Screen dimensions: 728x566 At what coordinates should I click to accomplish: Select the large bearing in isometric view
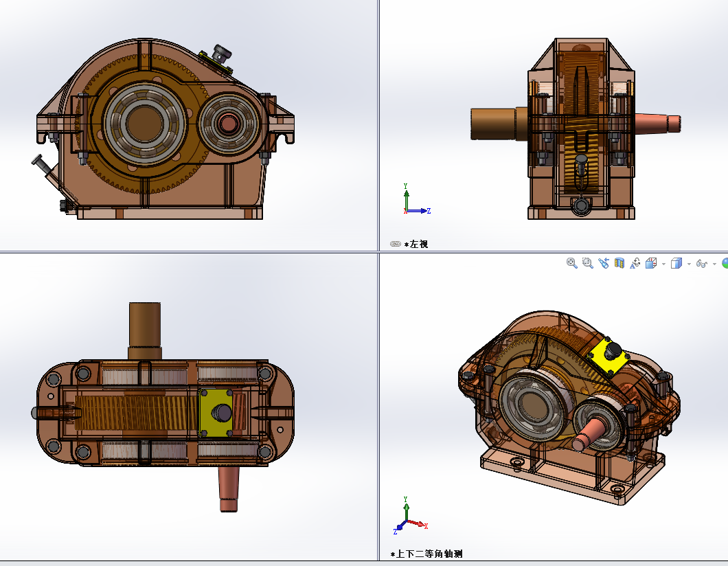point(533,406)
